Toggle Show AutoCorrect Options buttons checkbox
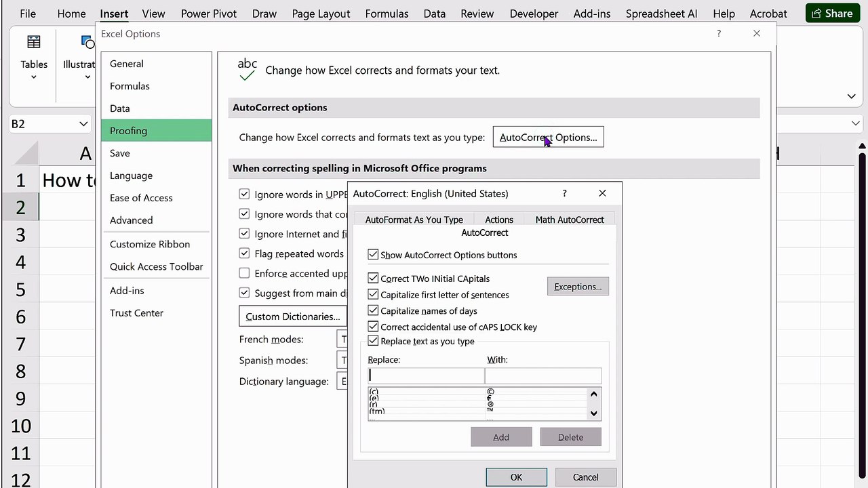 [373, 255]
